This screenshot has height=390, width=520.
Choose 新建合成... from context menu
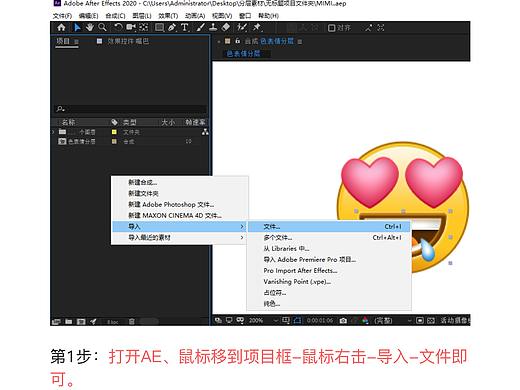143,182
